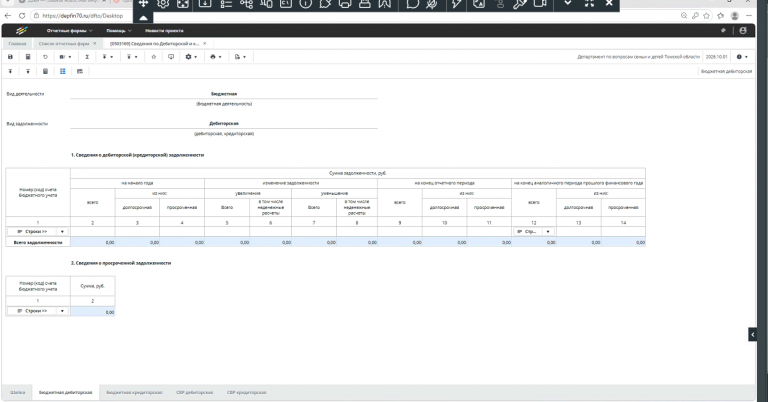
Task: Open arrow next to 'Стр...' under column 12
Action: click(548, 232)
